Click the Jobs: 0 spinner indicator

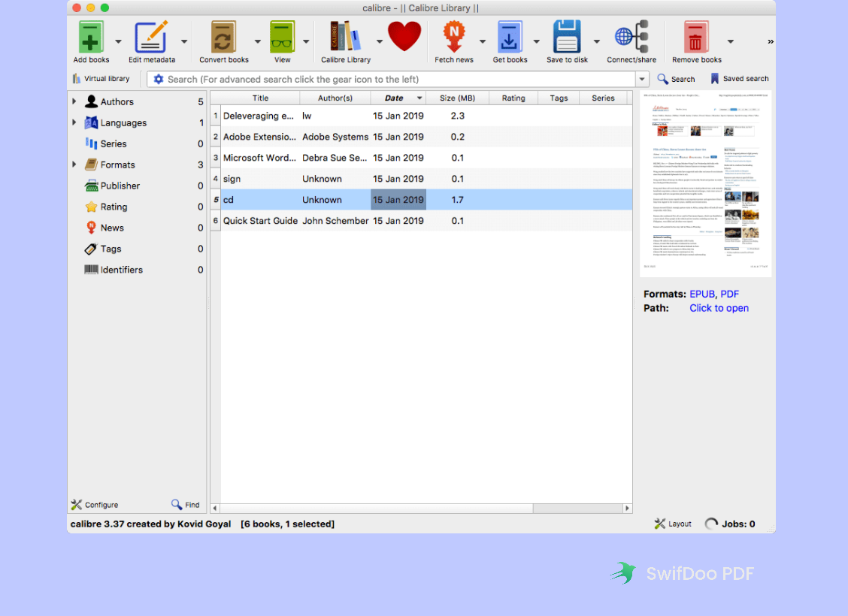click(730, 524)
